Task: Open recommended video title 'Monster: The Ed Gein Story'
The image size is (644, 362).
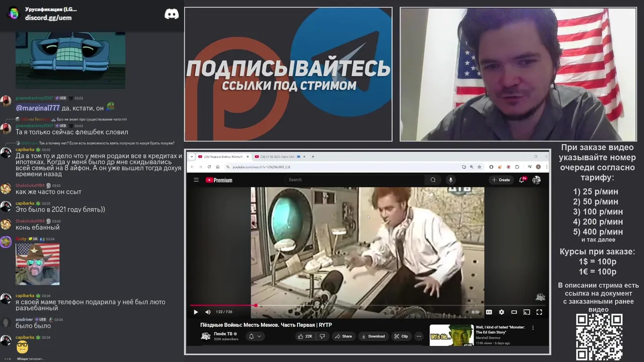Action: 500,330
